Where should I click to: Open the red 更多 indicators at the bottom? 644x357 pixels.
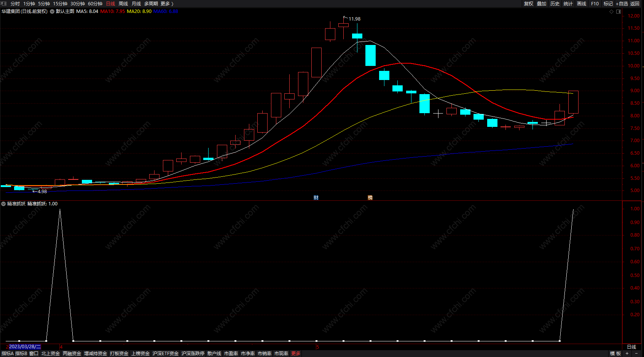[x=296, y=353]
